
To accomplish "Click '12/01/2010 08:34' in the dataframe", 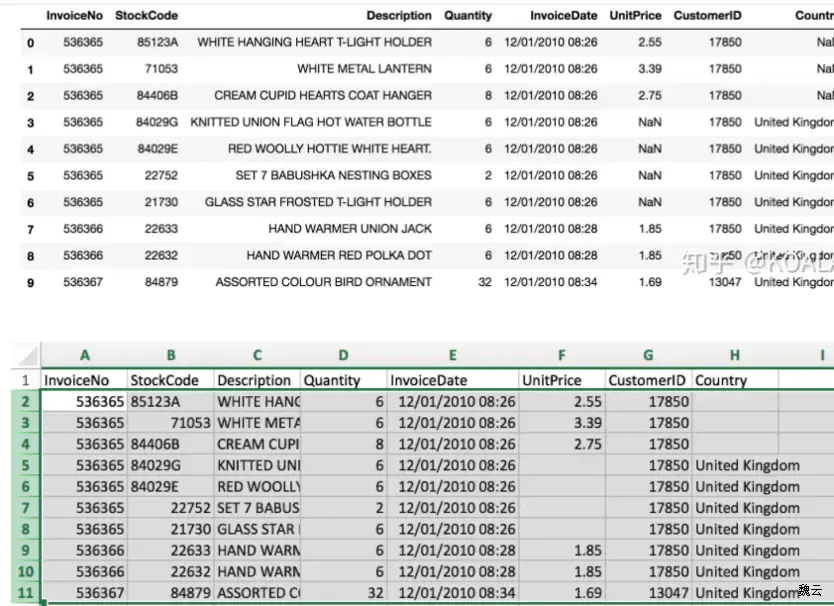I will pos(551,281).
